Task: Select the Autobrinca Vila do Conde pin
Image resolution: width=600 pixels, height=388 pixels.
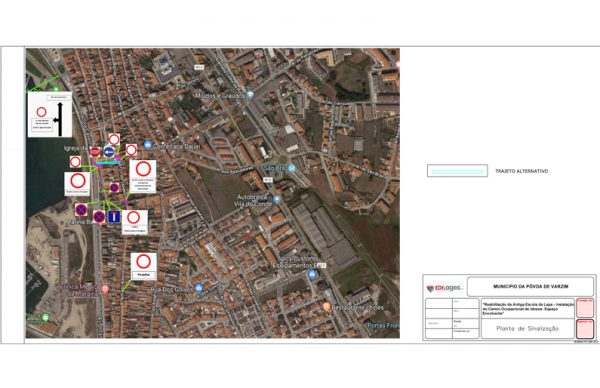Action: click(277, 199)
